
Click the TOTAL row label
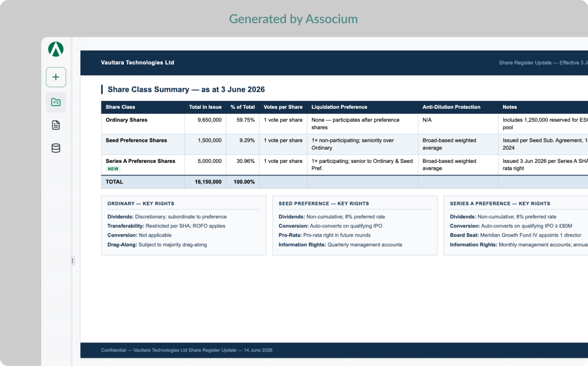click(115, 182)
